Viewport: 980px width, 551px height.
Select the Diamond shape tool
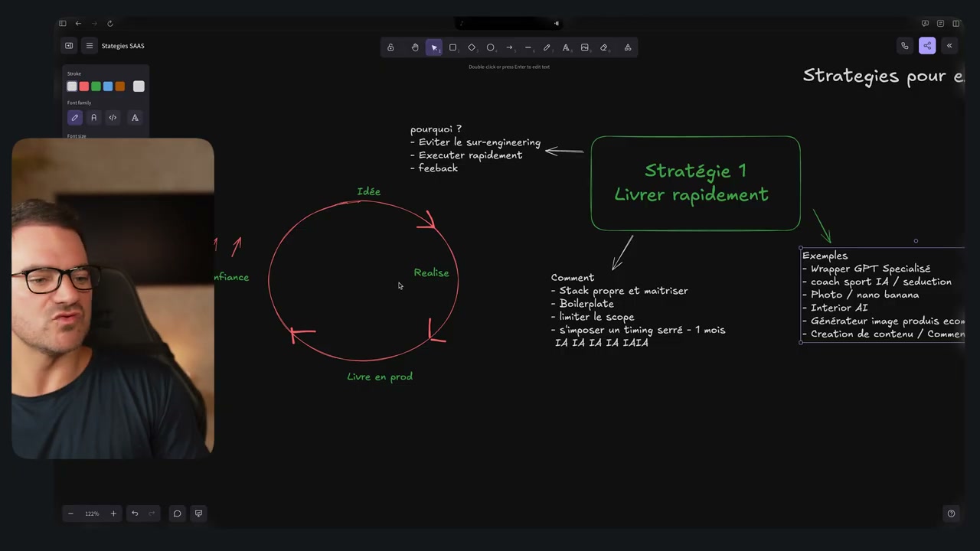[x=472, y=47]
